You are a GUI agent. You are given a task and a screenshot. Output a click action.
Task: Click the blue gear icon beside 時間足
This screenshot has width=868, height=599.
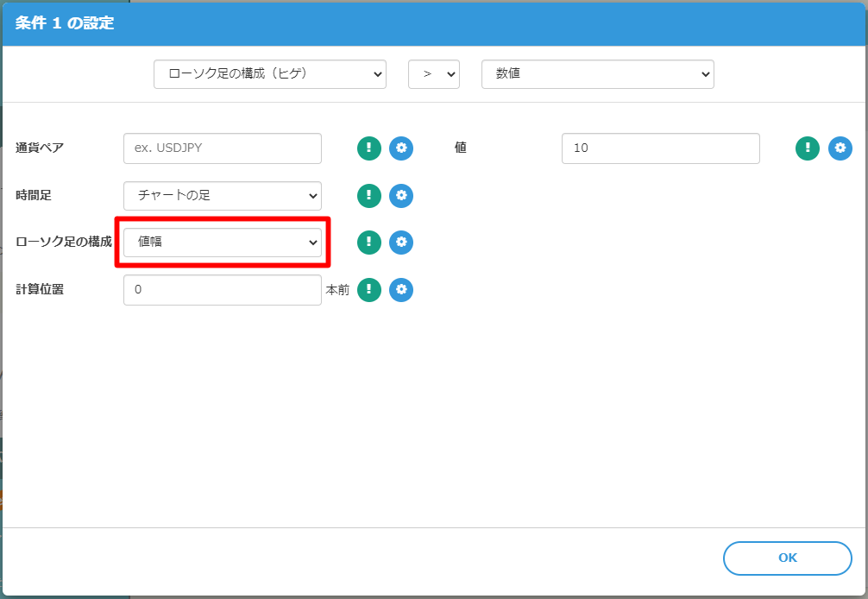(401, 196)
